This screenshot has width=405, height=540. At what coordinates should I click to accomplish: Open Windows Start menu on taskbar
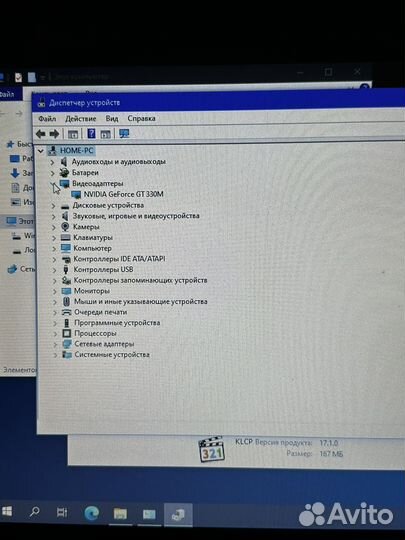click(x=7, y=512)
